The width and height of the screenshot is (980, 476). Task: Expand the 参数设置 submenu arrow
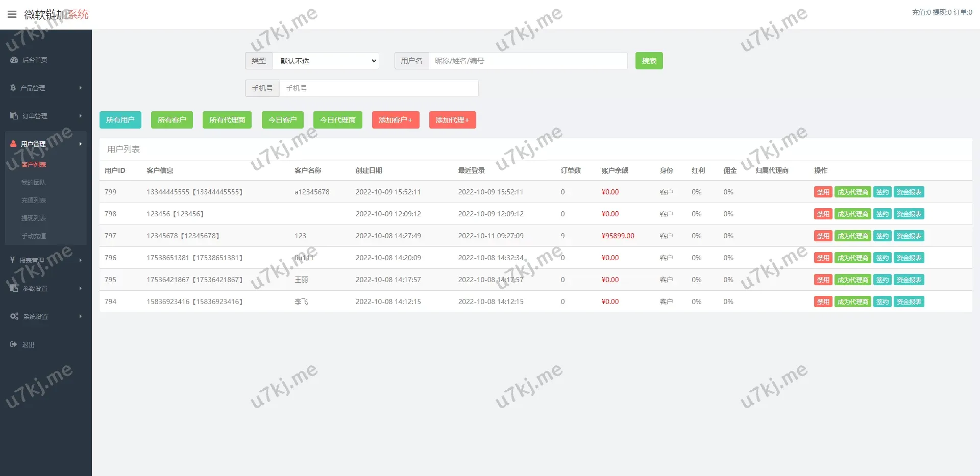[80, 288]
